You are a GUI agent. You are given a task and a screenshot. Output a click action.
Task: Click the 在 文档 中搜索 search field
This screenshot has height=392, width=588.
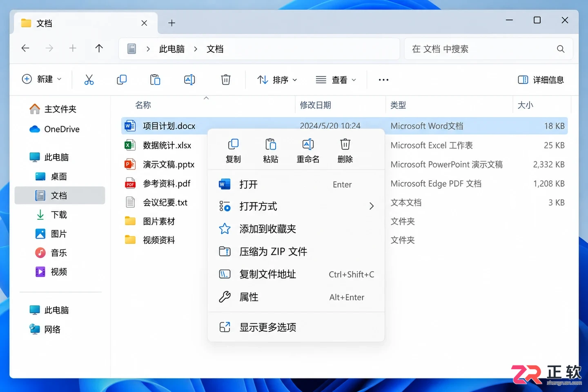(488, 49)
